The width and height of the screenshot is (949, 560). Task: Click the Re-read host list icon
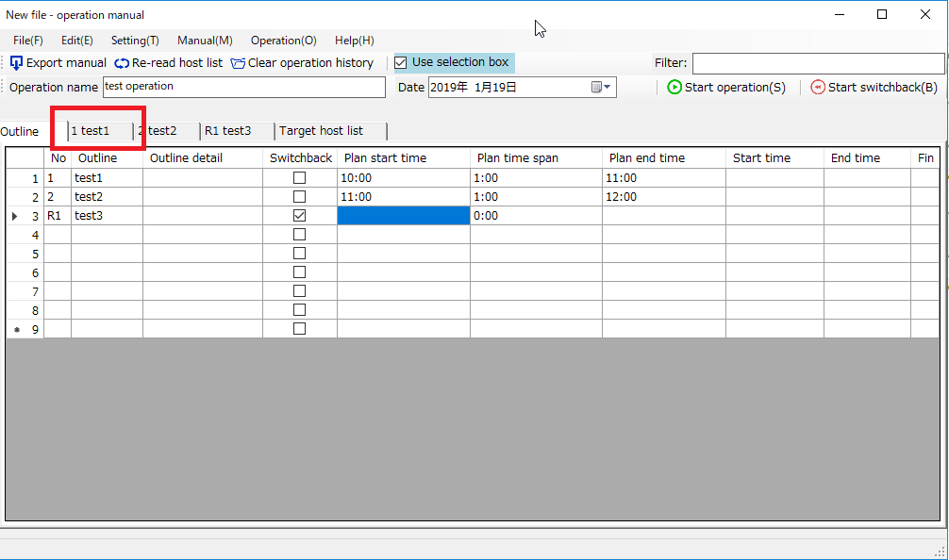[x=122, y=63]
